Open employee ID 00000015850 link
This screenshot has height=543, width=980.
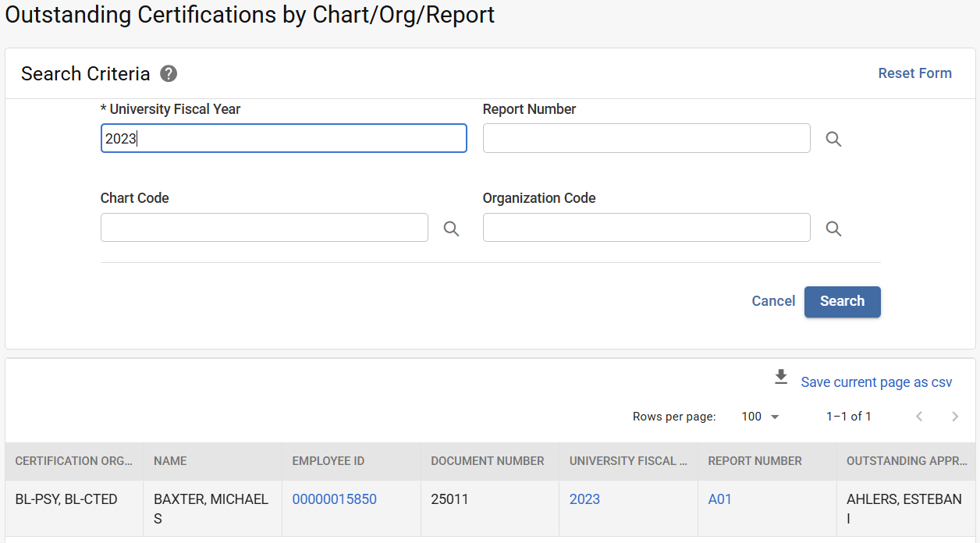coord(334,499)
